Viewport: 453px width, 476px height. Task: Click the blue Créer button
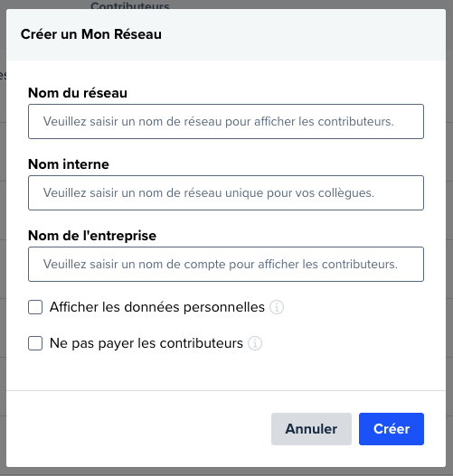(x=392, y=429)
